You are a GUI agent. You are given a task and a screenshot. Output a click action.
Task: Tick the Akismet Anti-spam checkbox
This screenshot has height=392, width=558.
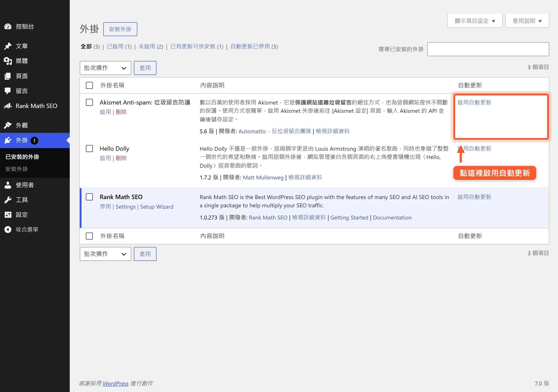click(x=89, y=102)
